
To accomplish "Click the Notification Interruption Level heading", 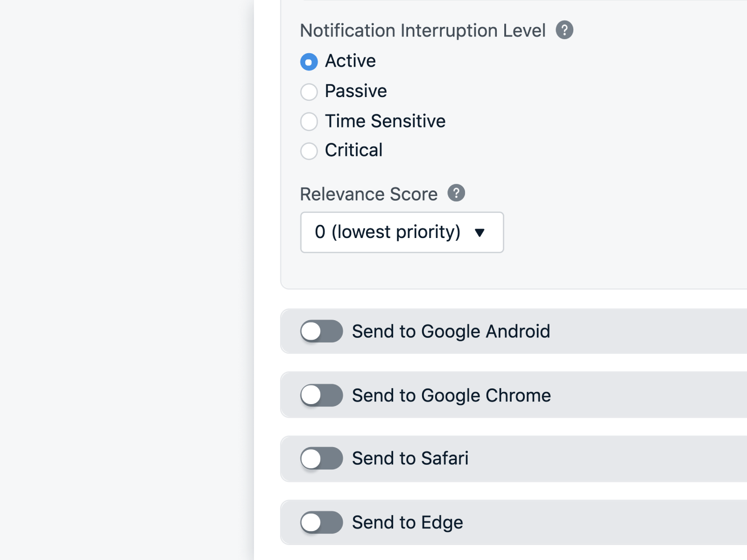I will (x=423, y=30).
